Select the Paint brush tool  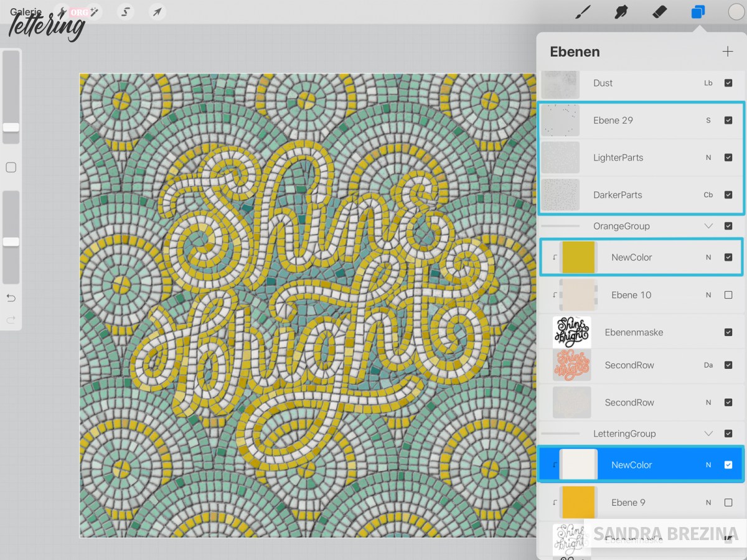point(583,12)
